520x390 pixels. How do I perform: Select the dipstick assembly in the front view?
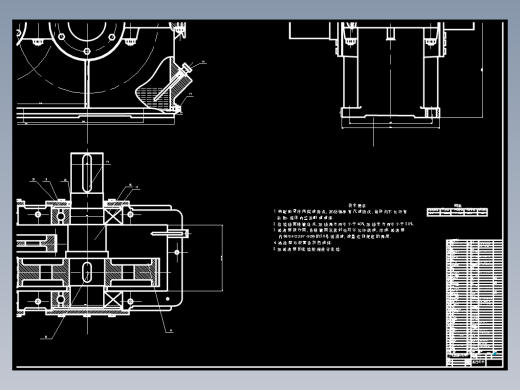click(172, 83)
